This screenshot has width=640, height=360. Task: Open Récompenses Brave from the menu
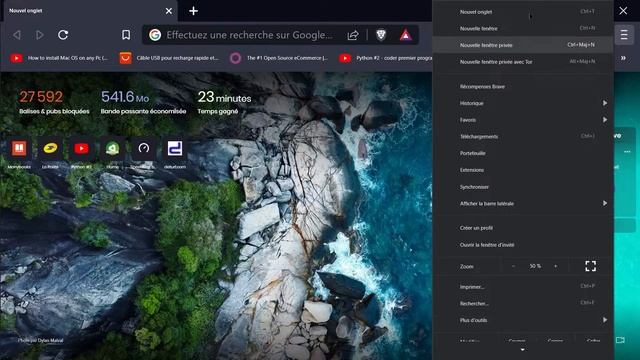(522, 87)
